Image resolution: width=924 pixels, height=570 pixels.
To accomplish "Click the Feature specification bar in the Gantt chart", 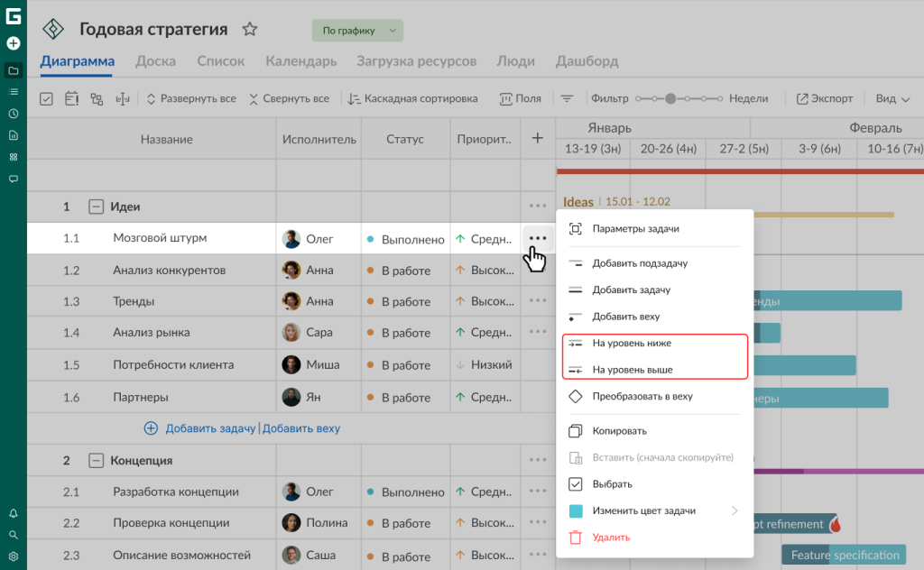I will (x=845, y=556).
